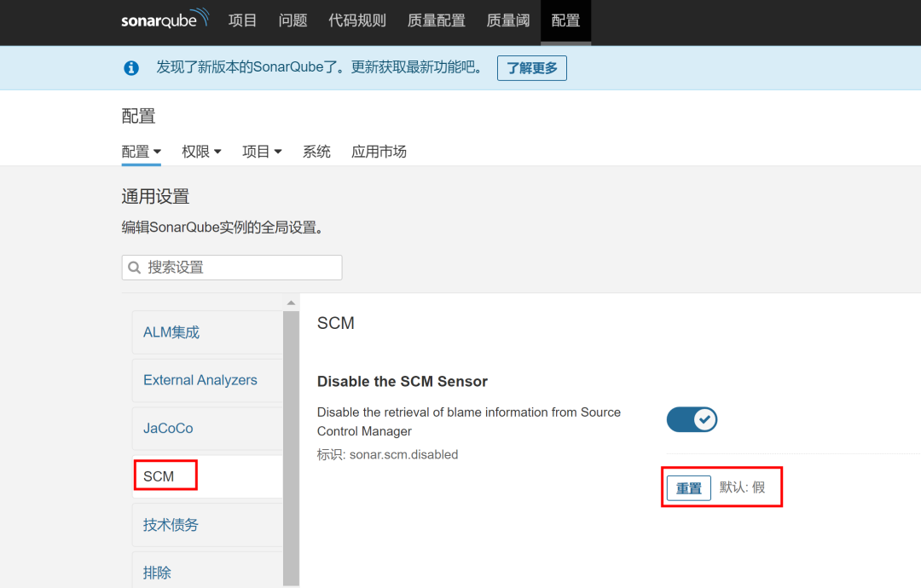Screen dimensions: 921x588
Task: Open 质量阈 in the top navigation
Action: [508, 20]
